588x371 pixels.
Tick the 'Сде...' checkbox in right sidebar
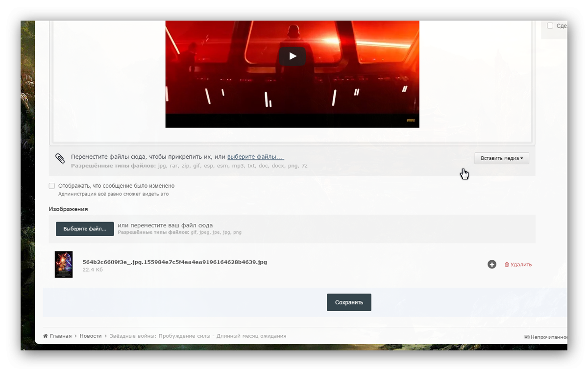coord(550,25)
